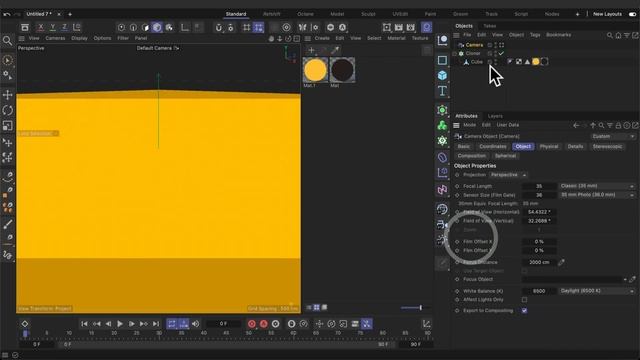Switch to the Takes tab
This screenshot has height=360, width=640.
[x=489, y=26]
